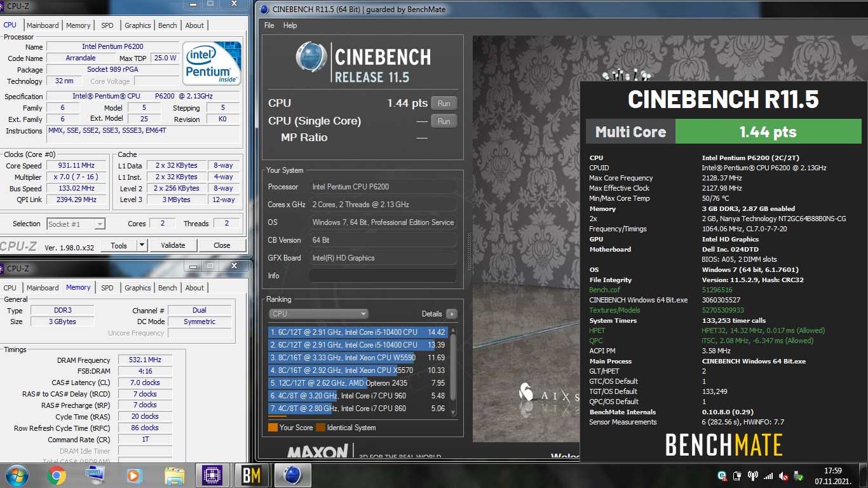The width and height of the screenshot is (868, 488).
Task: Click Your Score orange legend swatch
Action: pos(273,428)
